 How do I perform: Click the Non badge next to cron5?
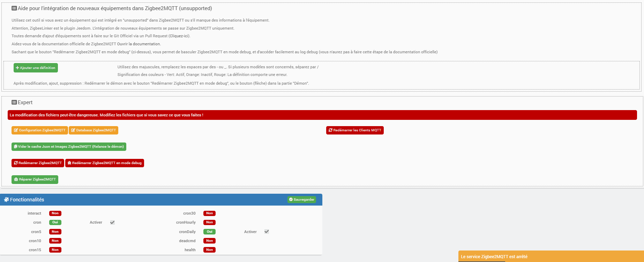coord(55,232)
